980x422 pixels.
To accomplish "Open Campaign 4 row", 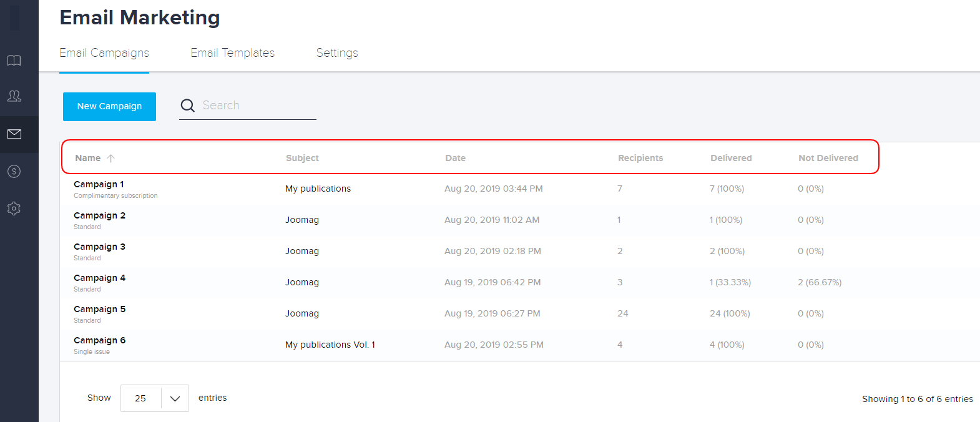I will pos(99,278).
